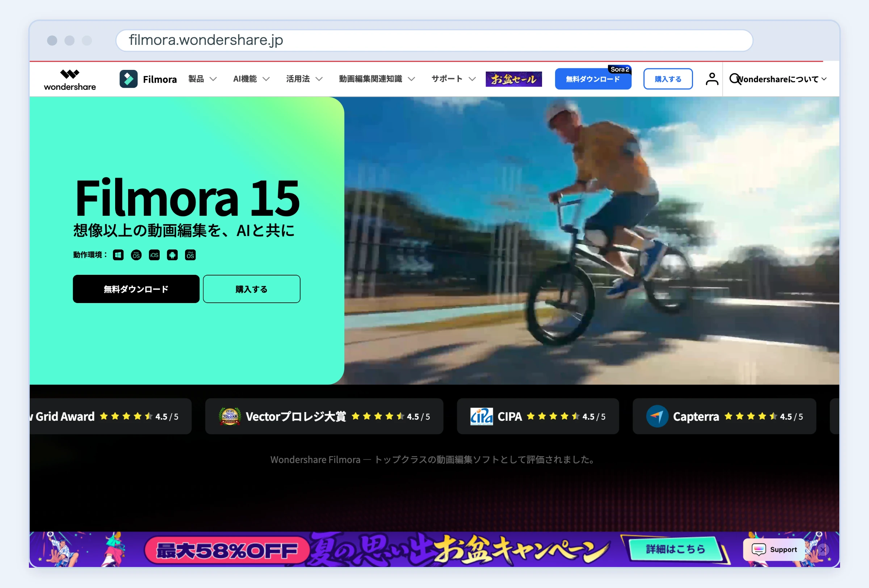Click the 最大58%OFF badge

pyautogui.click(x=227, y=550)
